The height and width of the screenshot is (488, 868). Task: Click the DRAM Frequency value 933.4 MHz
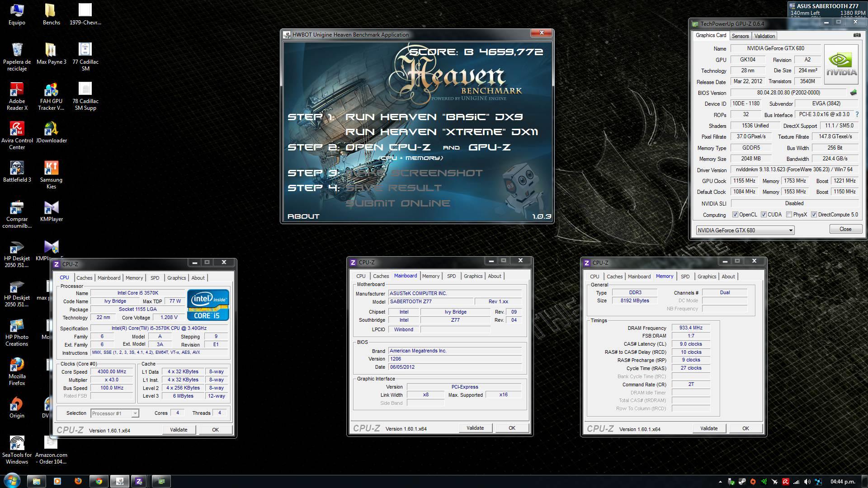[691, 328]
